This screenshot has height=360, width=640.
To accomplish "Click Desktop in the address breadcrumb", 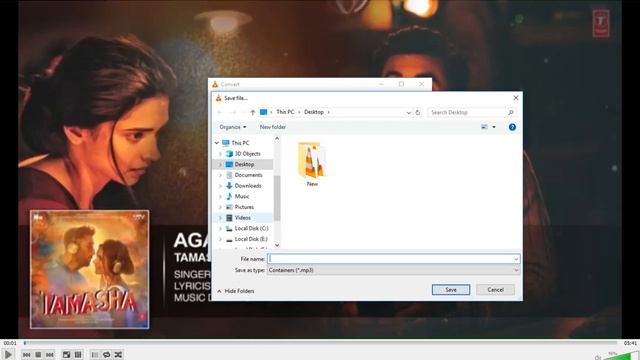I will click(313, 112).
